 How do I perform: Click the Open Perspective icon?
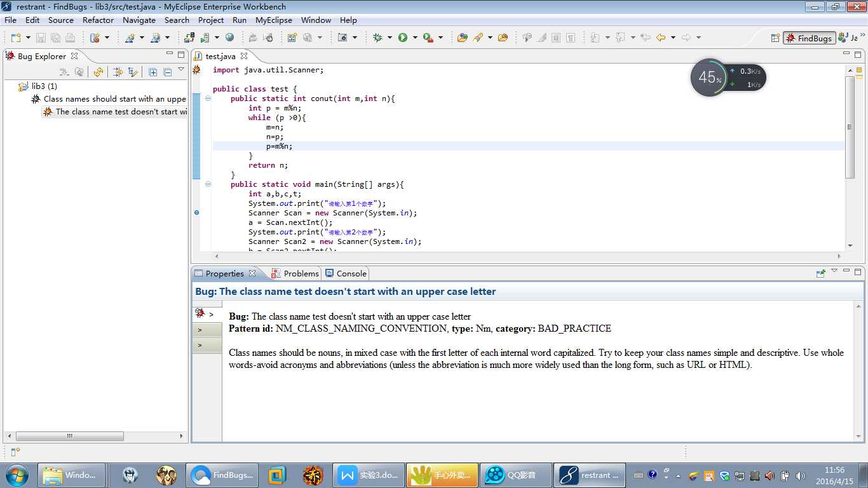[775, 38]
